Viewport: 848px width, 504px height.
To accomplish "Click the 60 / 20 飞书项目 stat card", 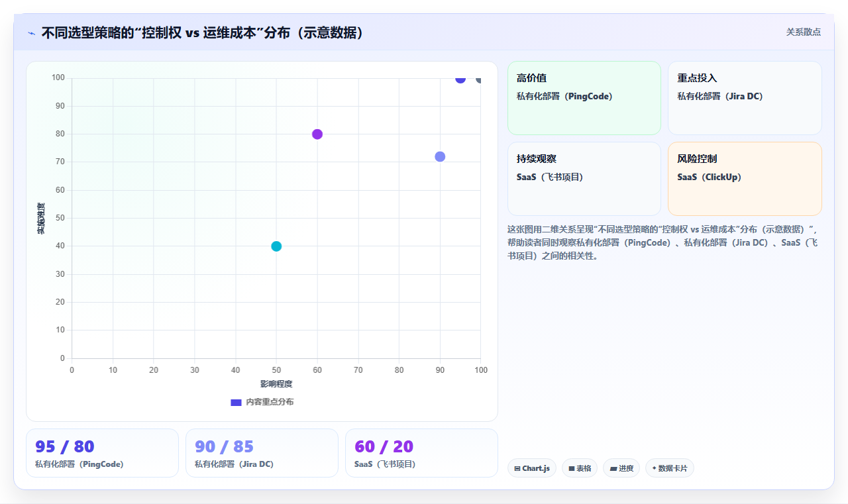I will (421, 453).
